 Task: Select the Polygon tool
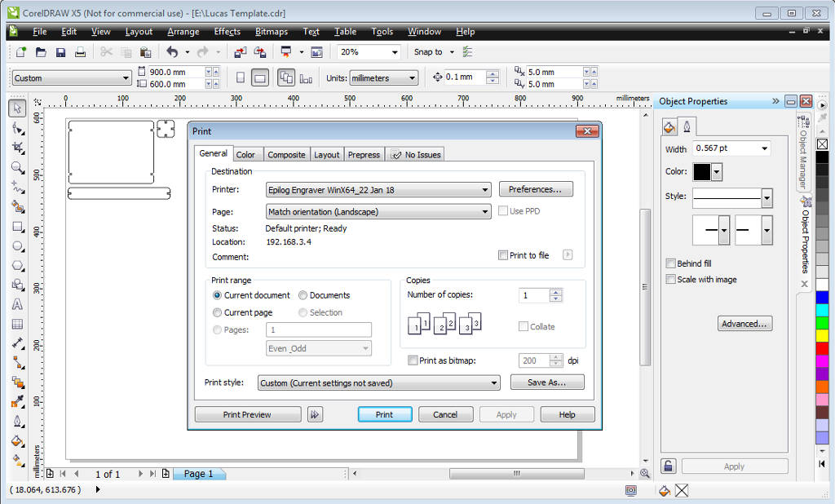tap(18, 265)
